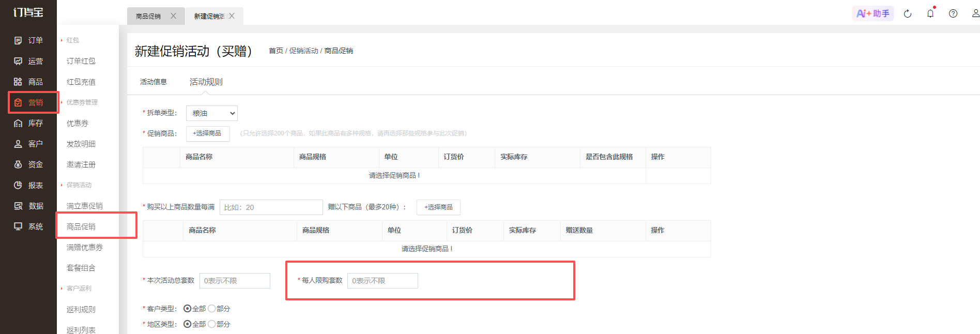
Task: Focus the 每人限购套数 input field
Action: (382, 281)
